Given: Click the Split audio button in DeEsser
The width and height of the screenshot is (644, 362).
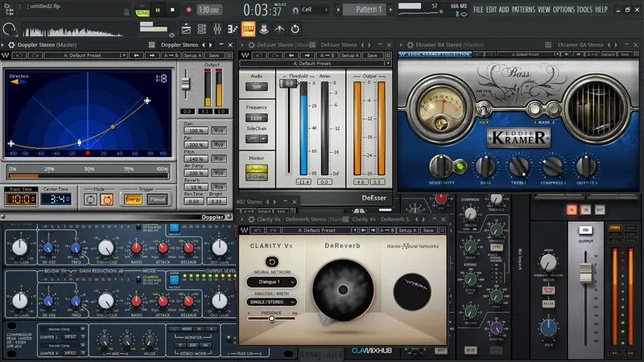Looking at the screenshot, I should point(257,86).
